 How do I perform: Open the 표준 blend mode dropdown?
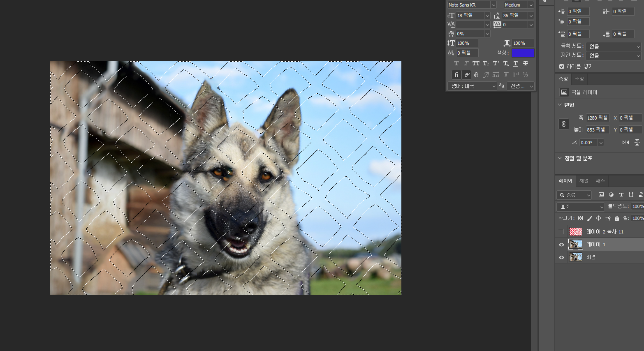point(581,207)
